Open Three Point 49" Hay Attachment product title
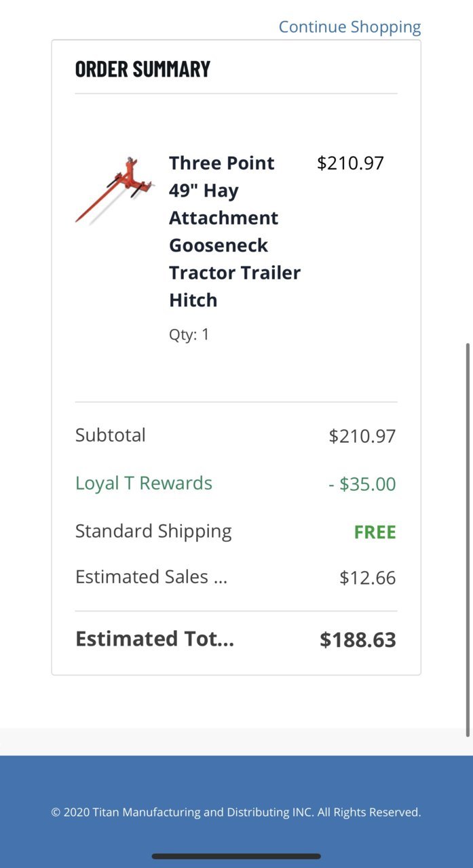This screenshot has width=473, height=868. (x=235, y=231)
